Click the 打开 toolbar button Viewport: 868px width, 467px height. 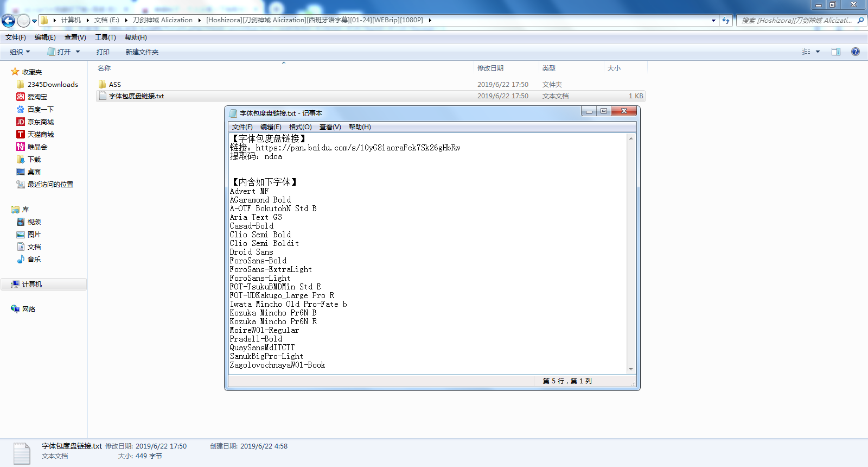coord(59,52)
